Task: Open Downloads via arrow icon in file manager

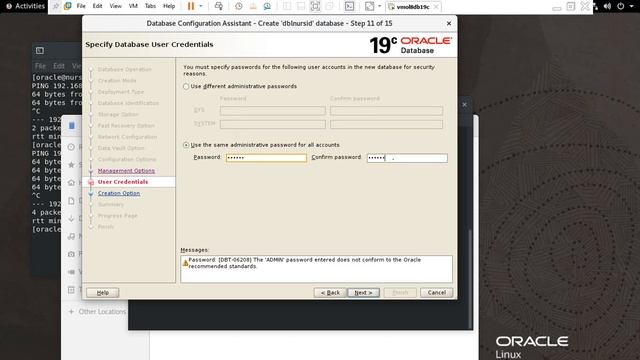Action: 71,219
